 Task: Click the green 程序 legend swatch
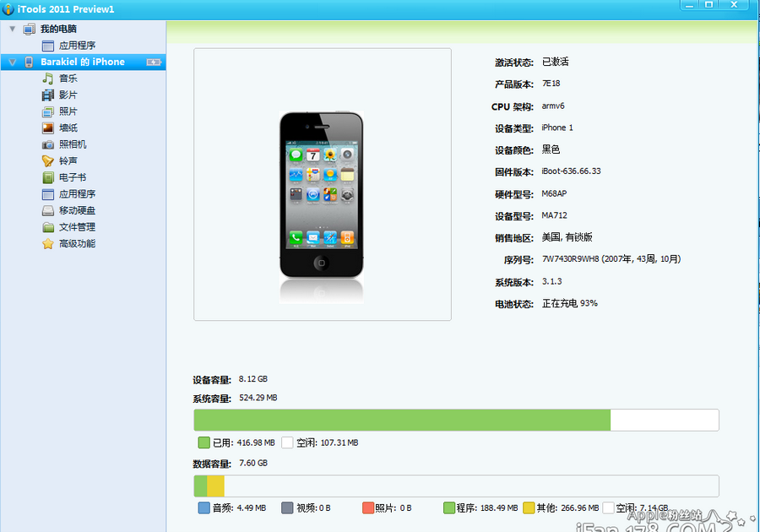(449, 508)
